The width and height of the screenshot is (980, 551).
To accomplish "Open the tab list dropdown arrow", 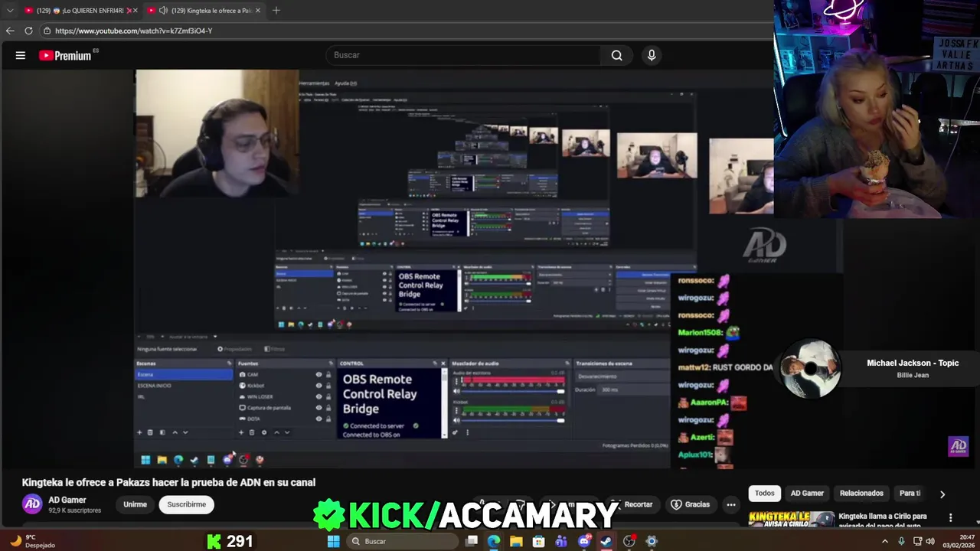I will tap(10, 11).
